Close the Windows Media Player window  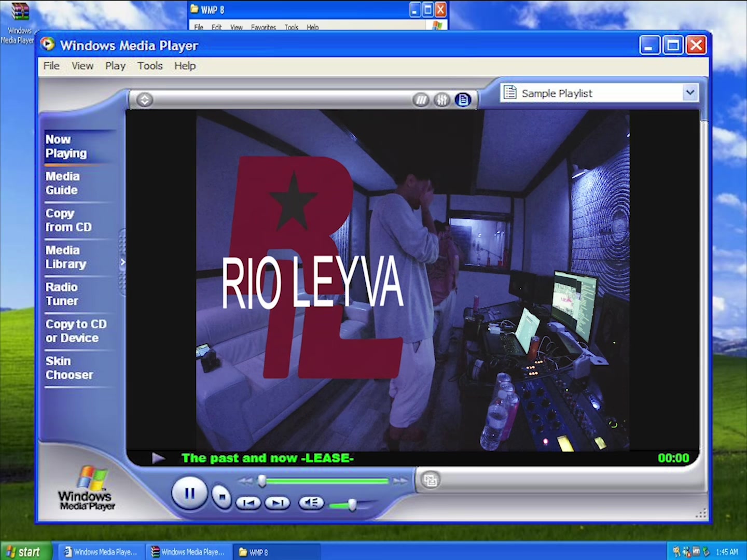click(696, 46)
